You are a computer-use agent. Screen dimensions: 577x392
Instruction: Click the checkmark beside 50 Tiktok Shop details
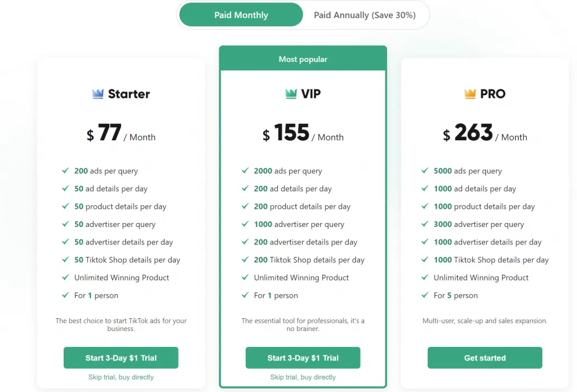point(65,260)
